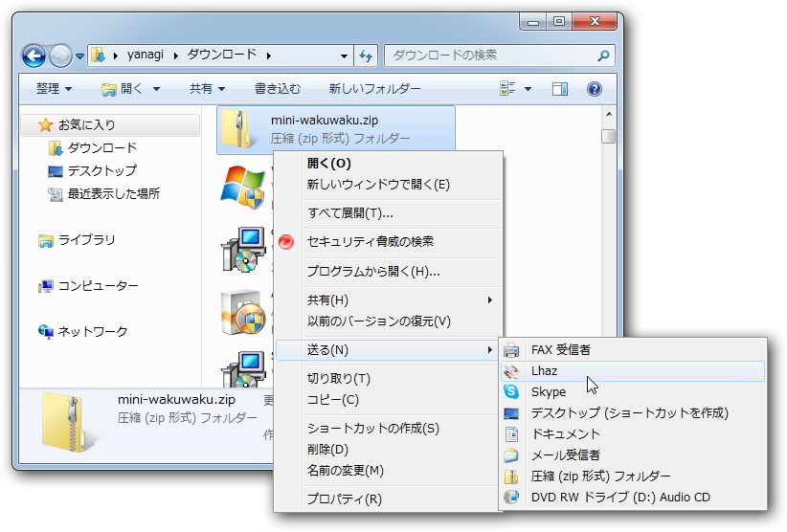Viewport: 787px width, 532px height.
Task: Select the ダウンロード breadcrumb in address bar
Action: click(222, 55)
